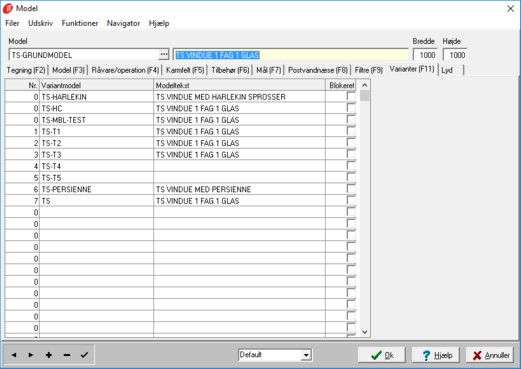The height and width of the screenshot is (369, 521).
Task: Tick Blokeret for TS-MBL-TEST row
Action: (x=351, y=120)
